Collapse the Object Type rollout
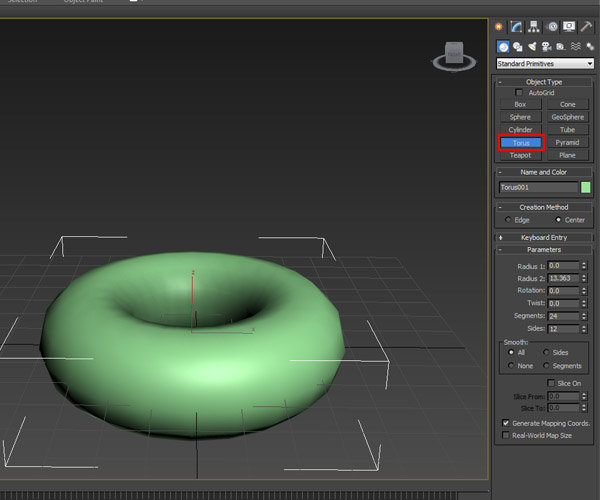The height and width of the screenshot is (500, 600). (x=544, y=82)
